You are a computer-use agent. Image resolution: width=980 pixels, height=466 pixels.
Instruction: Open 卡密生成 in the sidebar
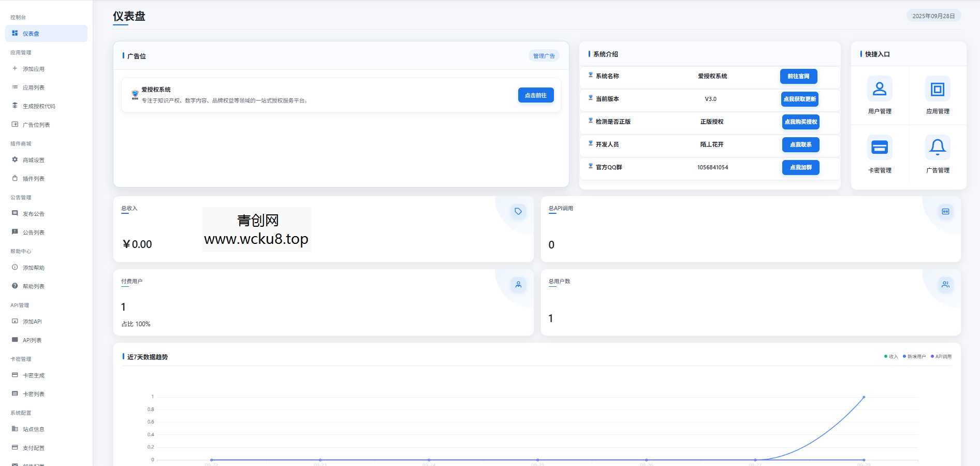point(34,375)
